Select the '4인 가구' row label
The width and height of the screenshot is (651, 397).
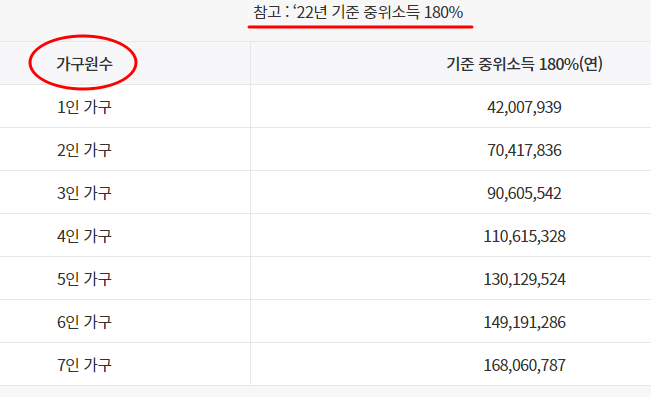[84, 236]
